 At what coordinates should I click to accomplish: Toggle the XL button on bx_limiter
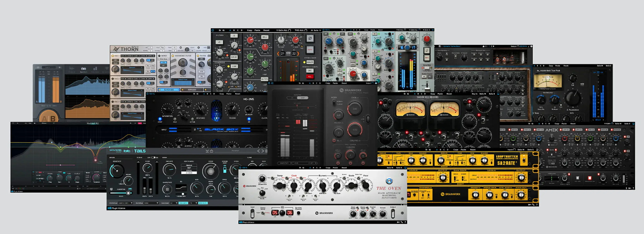point(334,141)
